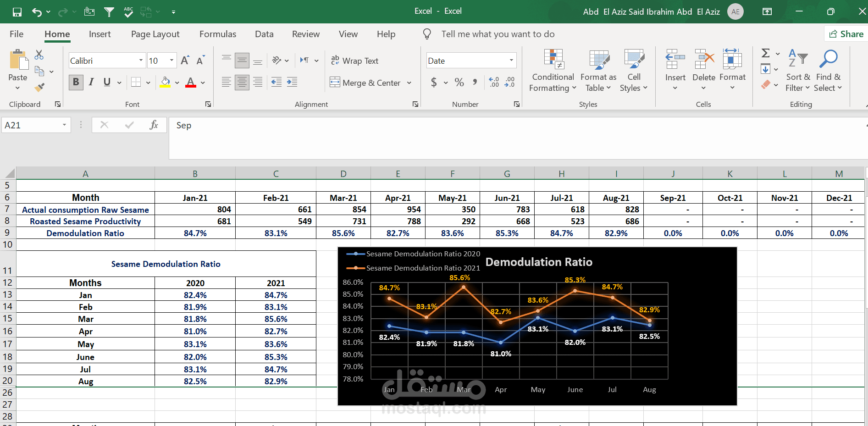Align text to the right
868x426 pixels.
[258, 82]
